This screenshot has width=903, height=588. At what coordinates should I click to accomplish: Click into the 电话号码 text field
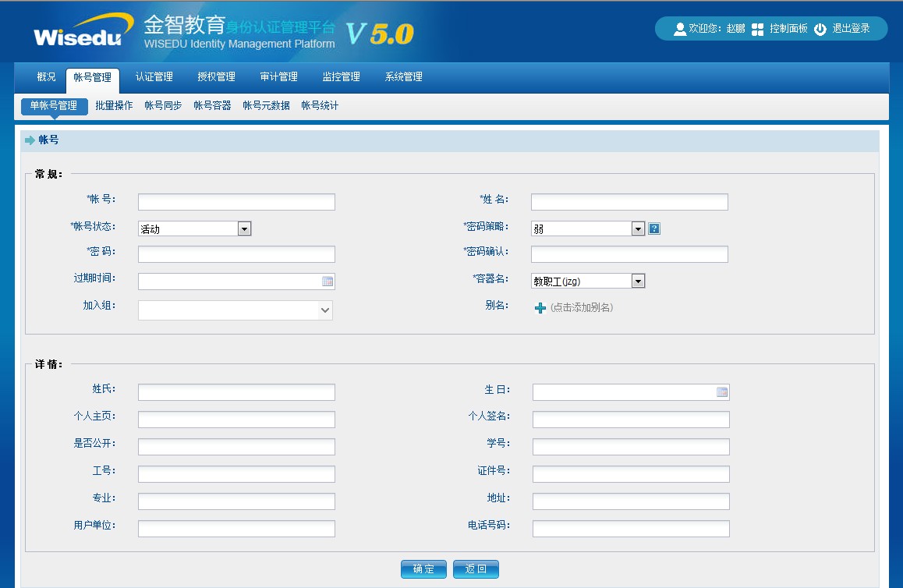[631, 529]
